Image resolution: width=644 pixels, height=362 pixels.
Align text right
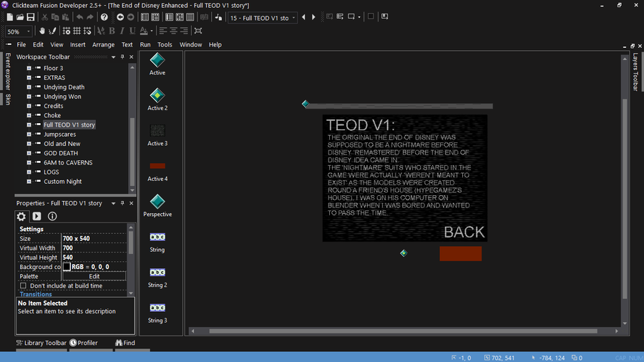[x=184, y=31]
